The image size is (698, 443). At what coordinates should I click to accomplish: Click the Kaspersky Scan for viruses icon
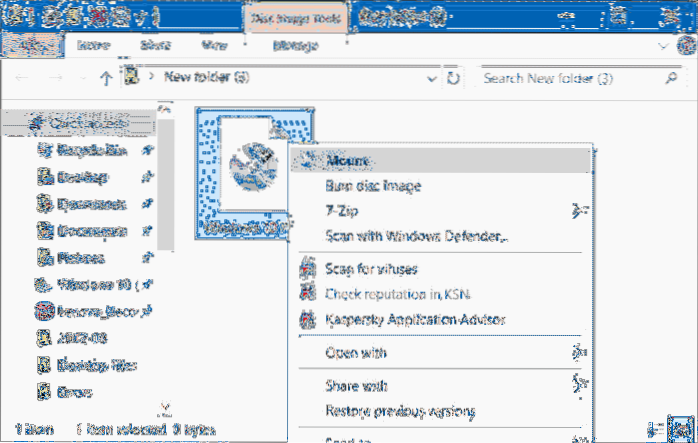pyautogui.click(x=306, y=269)
